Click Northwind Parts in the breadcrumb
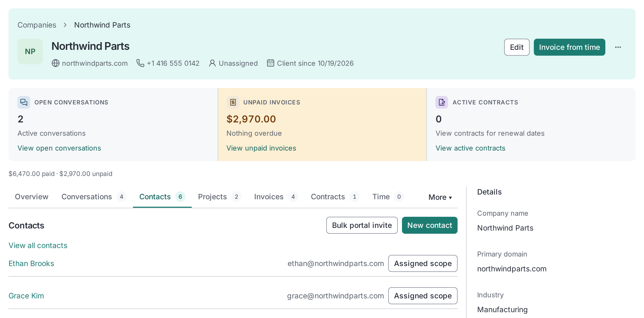Screen dimensions: 644x318 point(102,25)
